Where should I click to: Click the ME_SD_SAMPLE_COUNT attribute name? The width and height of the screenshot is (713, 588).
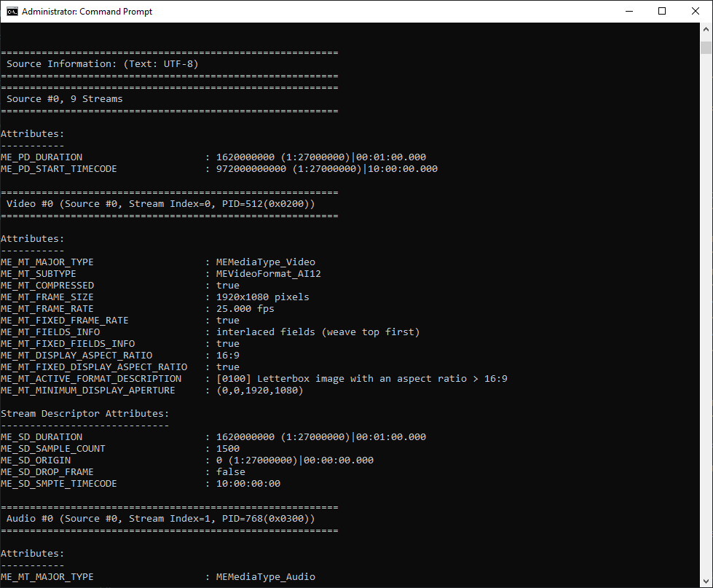tap(52, 449)
